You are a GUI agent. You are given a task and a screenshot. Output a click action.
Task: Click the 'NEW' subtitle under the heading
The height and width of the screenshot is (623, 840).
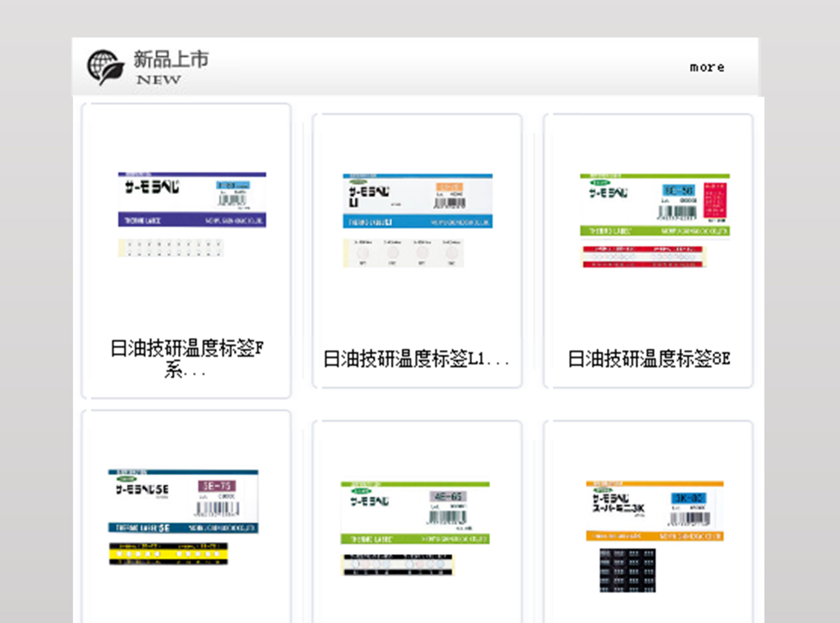tap(158, 80)
